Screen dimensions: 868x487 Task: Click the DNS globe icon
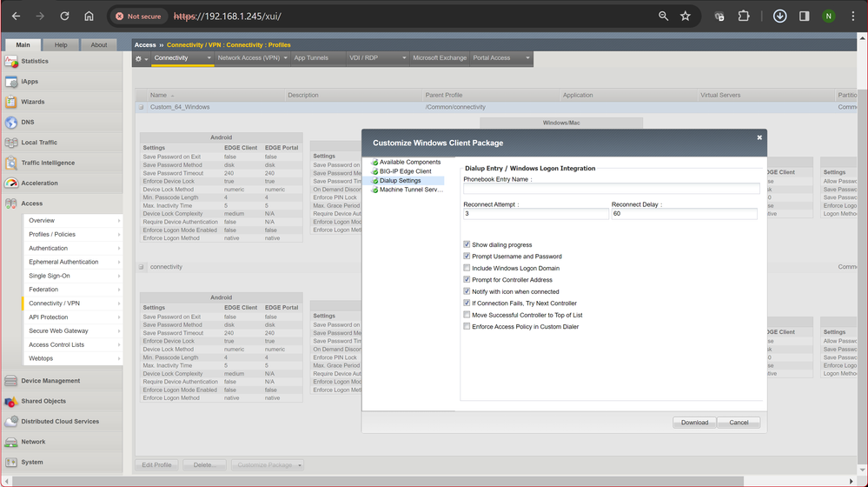coord(11,123)
